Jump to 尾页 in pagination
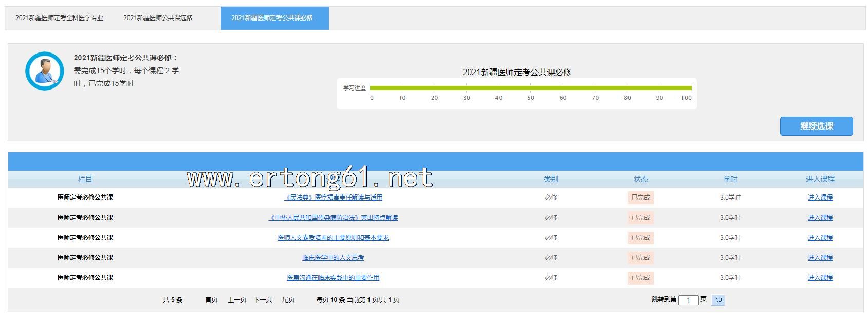The height and width of the screenshot is (320, 868). coord(288,300)
